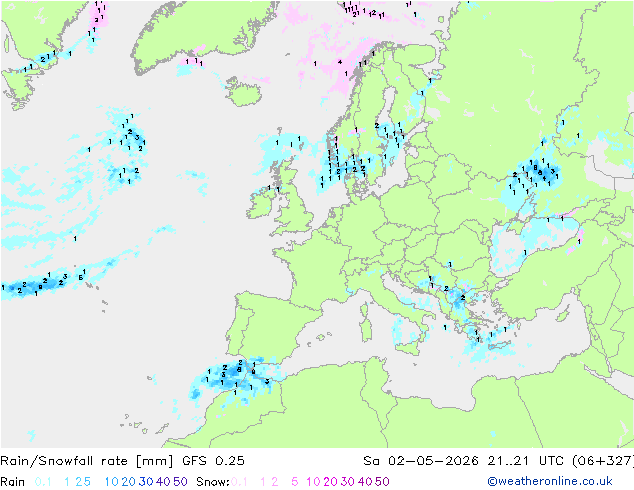634x490 pixels.
Task: Select the snow legend value 40
Action: (365, 482)
